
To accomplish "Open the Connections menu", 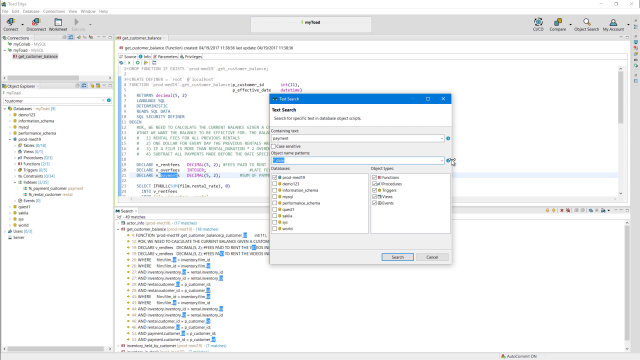I will point(54,11).
